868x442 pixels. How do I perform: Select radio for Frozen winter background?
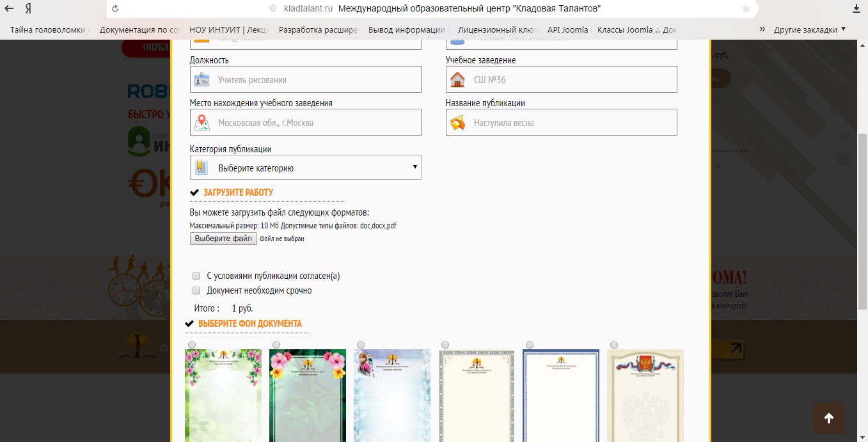point(361,345)
